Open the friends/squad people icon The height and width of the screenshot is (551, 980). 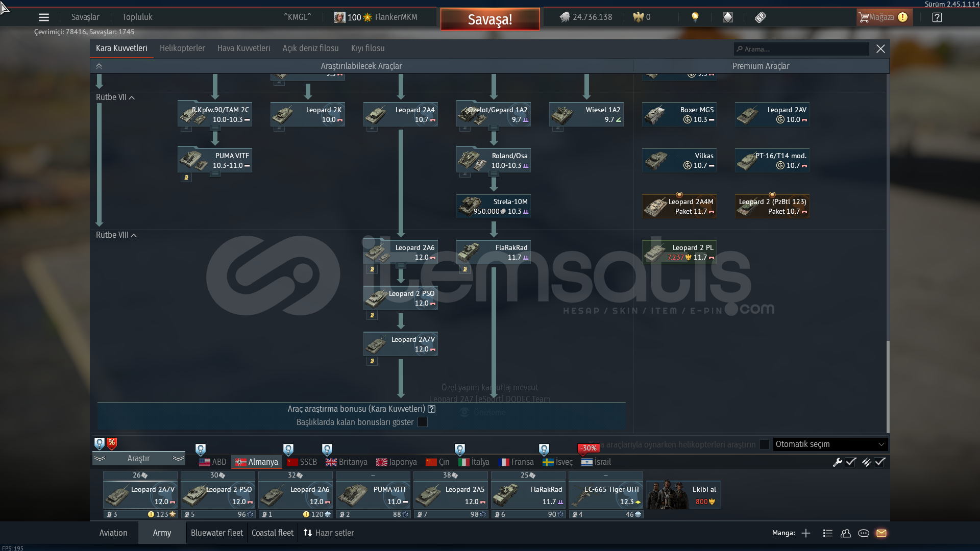click(846, 533)
